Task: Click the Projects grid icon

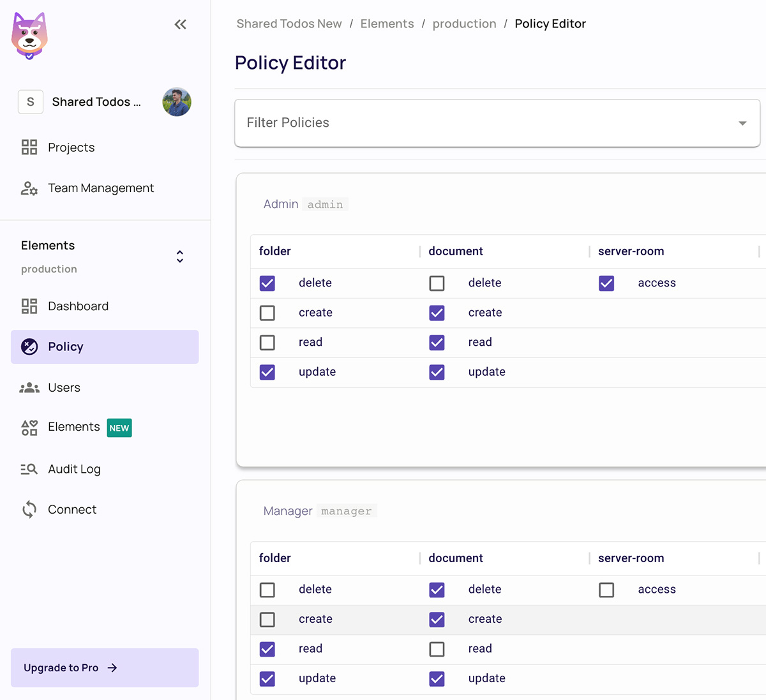Action: (x=29, y=147)
